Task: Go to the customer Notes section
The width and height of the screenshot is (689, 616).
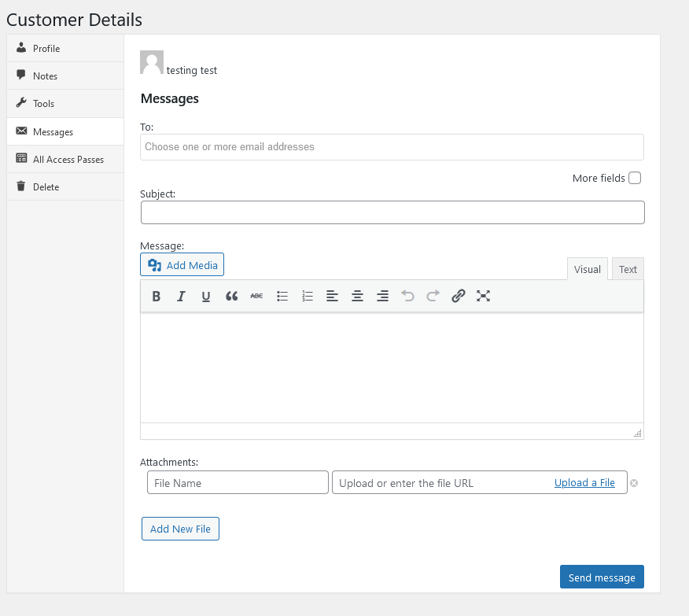Action: pos(45,76)
